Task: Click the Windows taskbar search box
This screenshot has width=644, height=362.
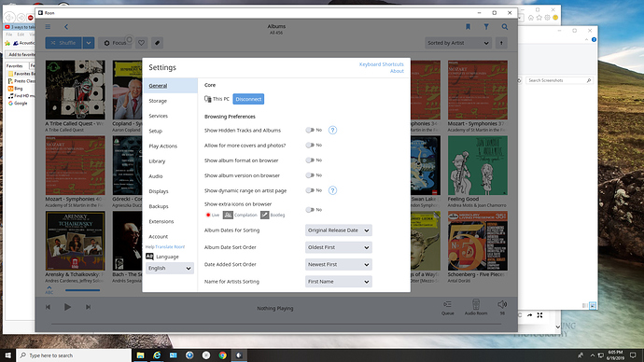Action: click(x=74, y=355)
